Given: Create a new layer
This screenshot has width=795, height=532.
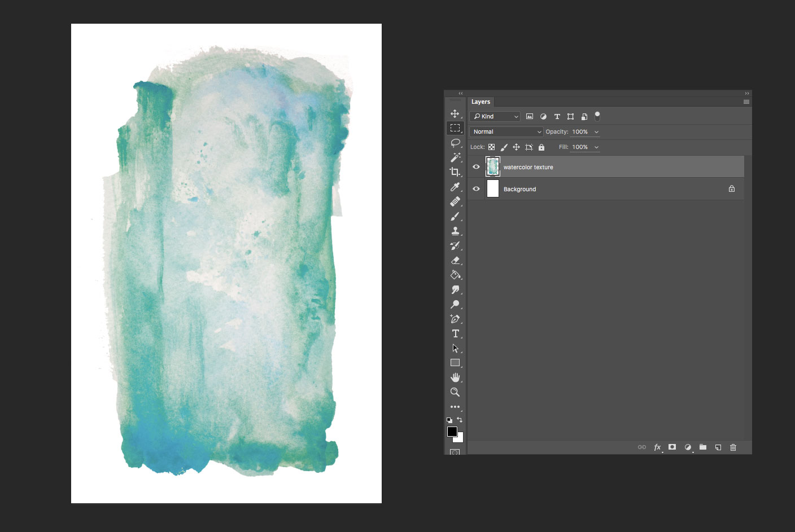Looking at the screenshot, I should [x=718, y=447].
